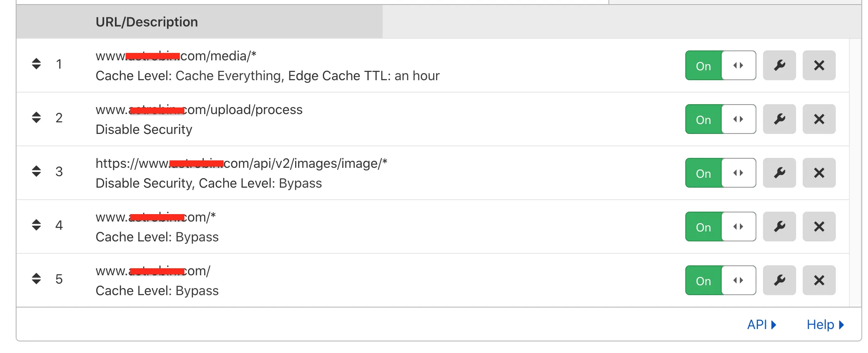Delete the media cache rule with X
Screen dimensions: 868x353
819,65
